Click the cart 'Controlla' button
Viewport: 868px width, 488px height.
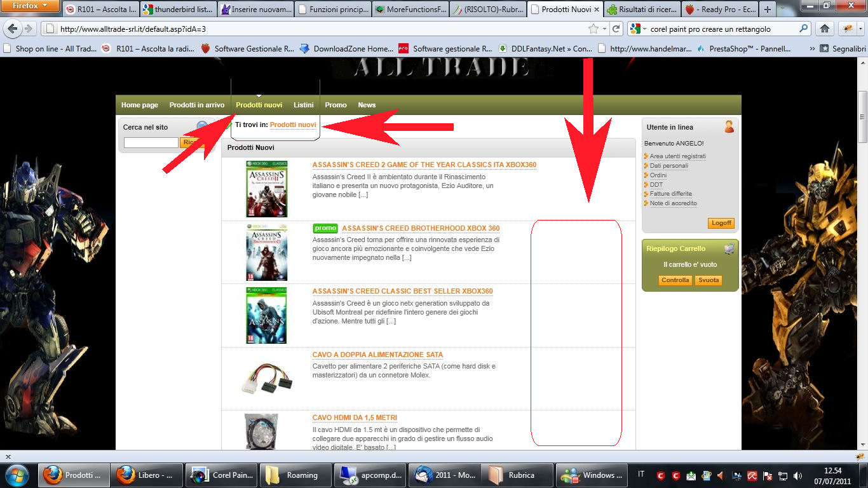click(x=675, y=280)
